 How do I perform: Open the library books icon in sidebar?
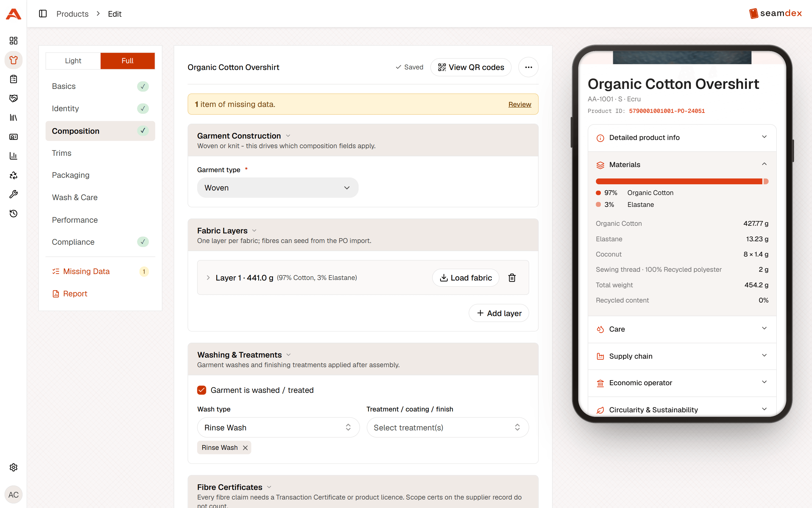14,118
